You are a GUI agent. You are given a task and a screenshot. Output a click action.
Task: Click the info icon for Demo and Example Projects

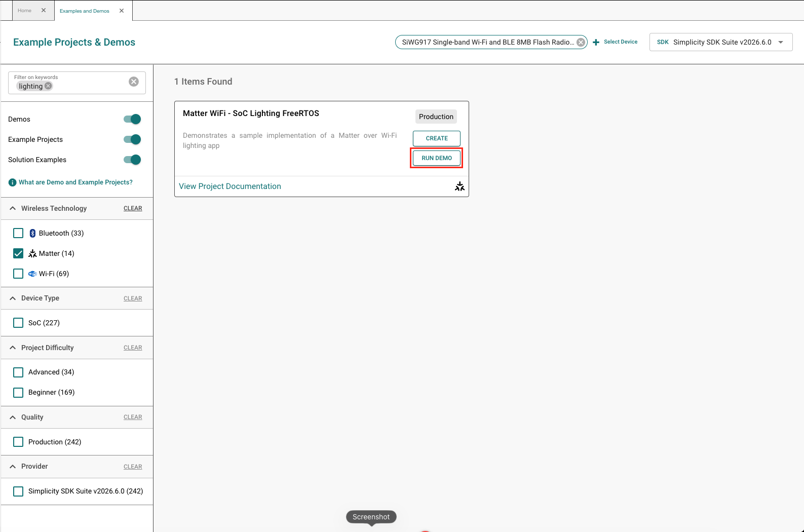tap(13, 182)
